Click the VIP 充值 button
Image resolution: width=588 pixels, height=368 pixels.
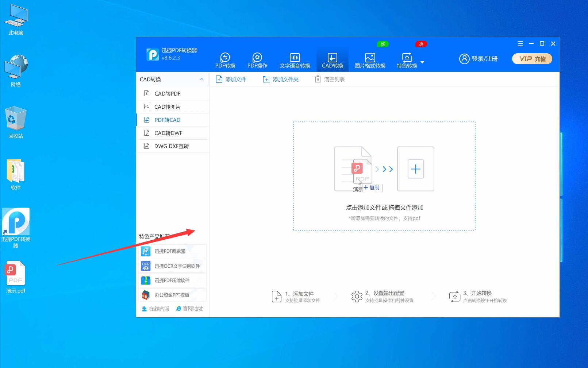pos(532,59)
